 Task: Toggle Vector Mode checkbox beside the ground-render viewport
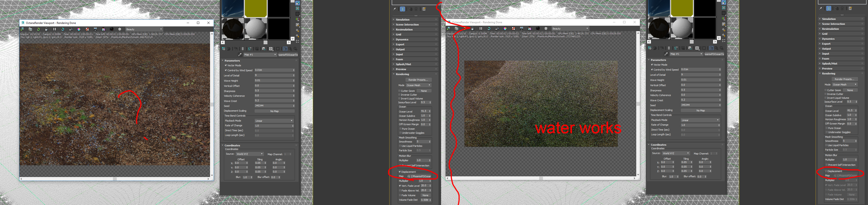226,65
